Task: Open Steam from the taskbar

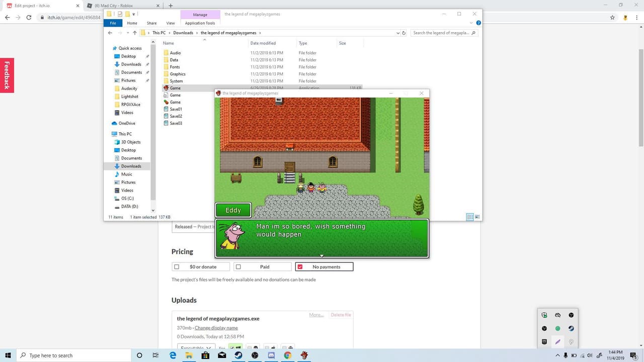Action: [238, 355]
